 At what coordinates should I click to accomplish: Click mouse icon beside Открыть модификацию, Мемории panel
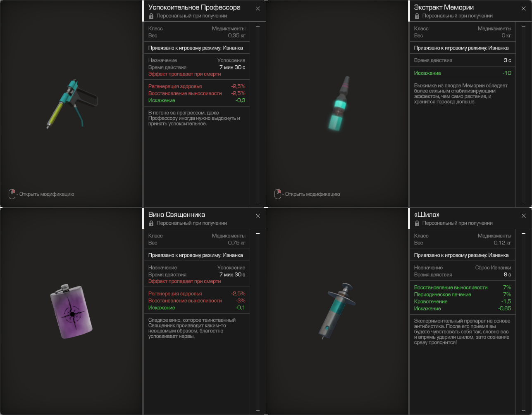tap(278, 194)
